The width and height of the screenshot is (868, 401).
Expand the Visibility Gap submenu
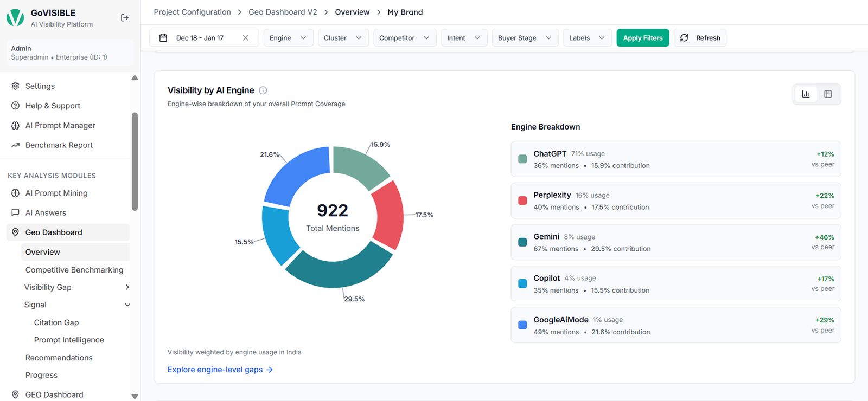point(127,287)
